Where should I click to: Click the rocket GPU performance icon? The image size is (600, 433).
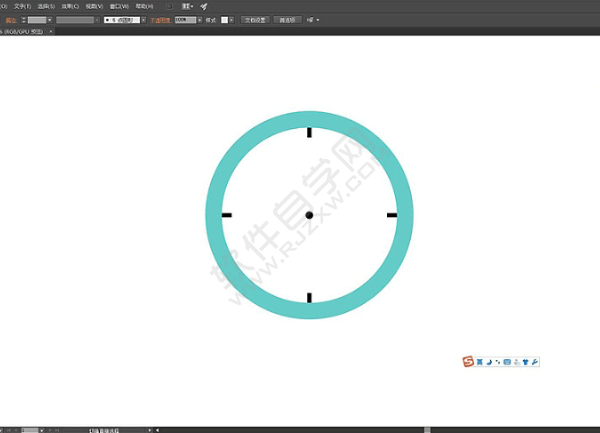pyautogui.click(x=204, y=7)
